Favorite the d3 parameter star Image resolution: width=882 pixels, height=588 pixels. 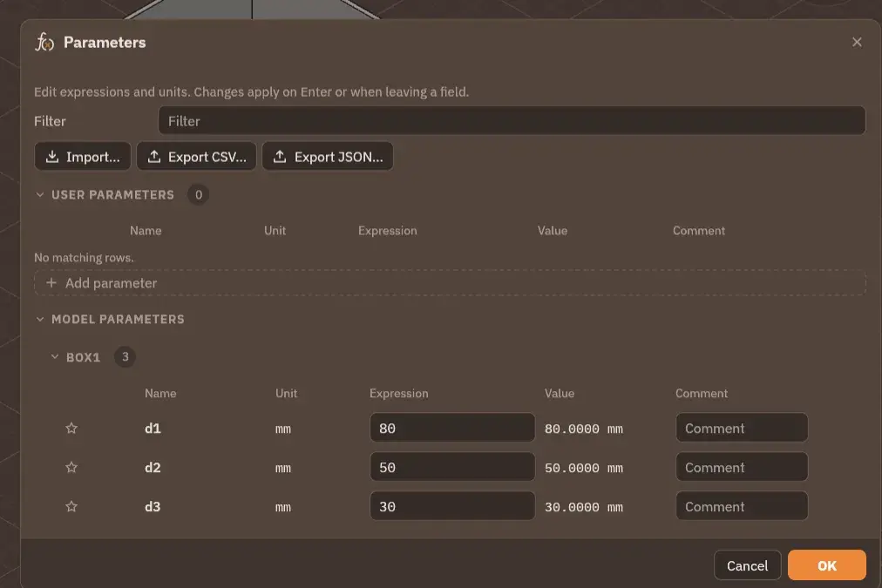click(x=71, y=507)
